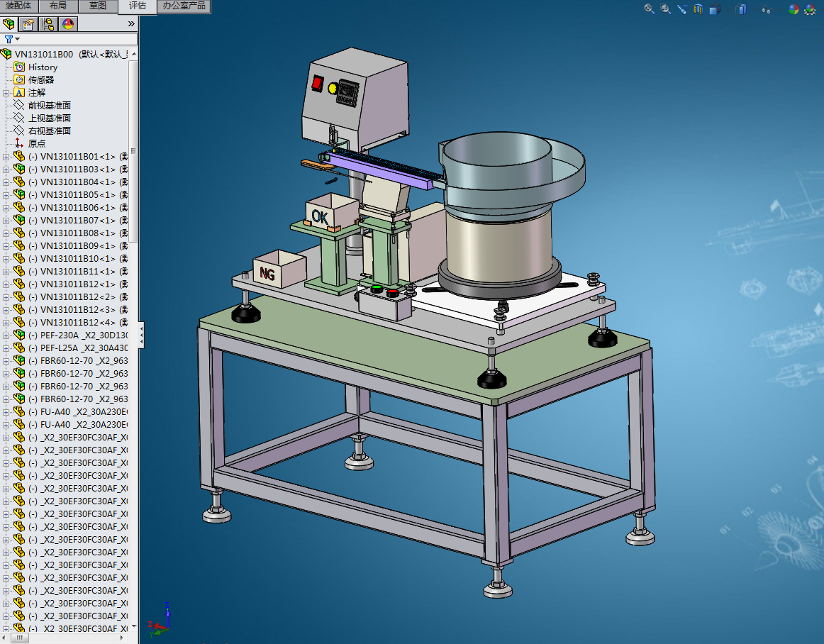Activate the Section View tool

coord(698,9)
